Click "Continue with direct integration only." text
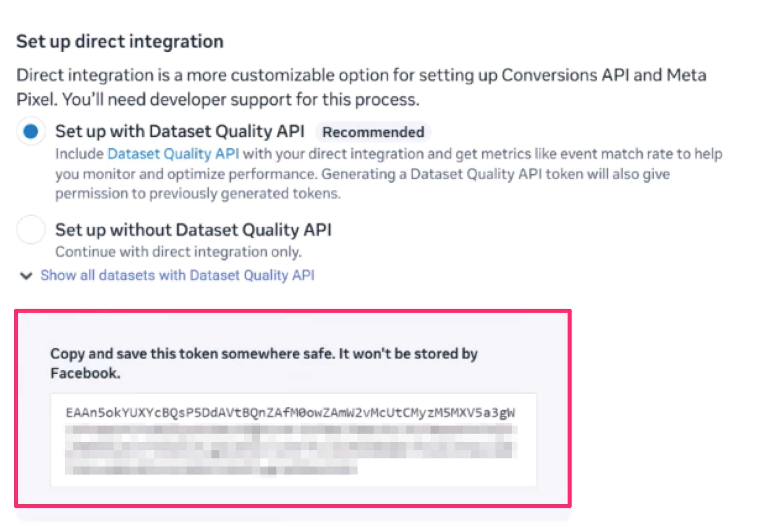The image size is (780, 532). pyautogui.click(x=178, y=252)
